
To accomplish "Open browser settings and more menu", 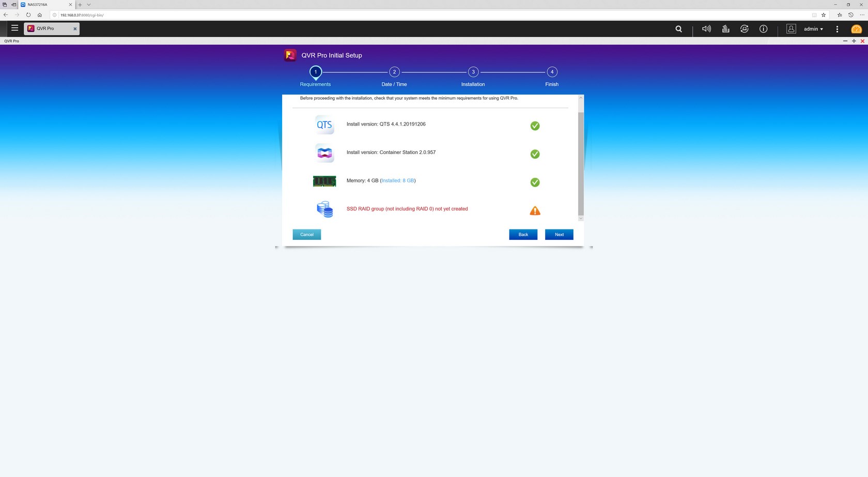I will coord(862,15).
